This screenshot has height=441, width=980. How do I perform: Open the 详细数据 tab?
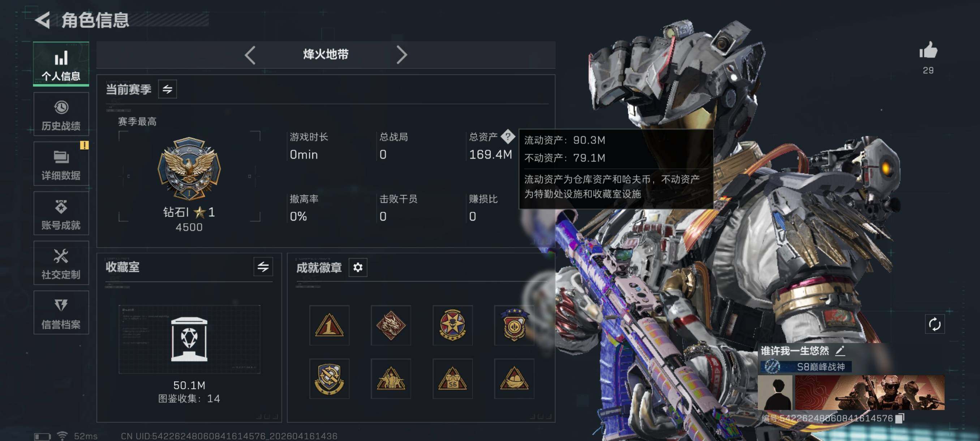coord(61,164)
